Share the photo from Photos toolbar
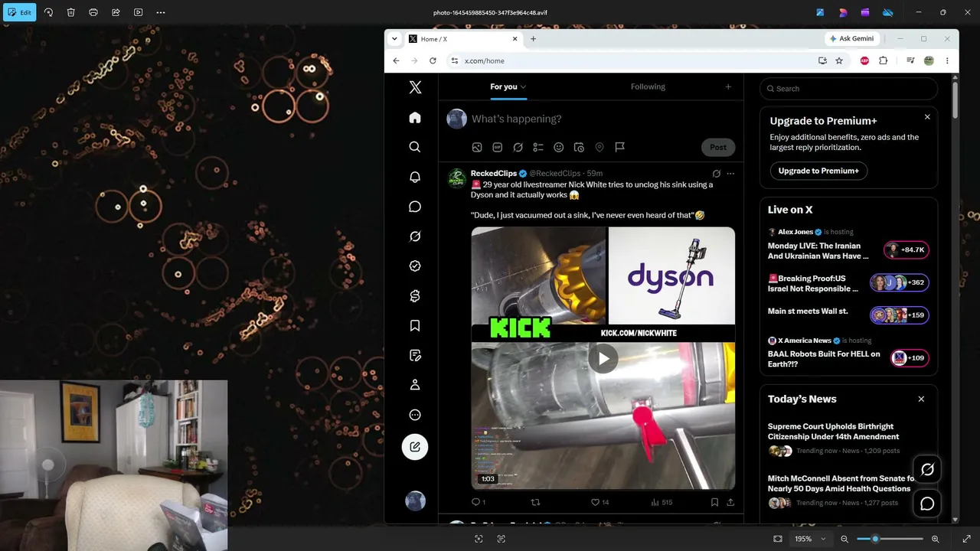 [x=116, y=12]
